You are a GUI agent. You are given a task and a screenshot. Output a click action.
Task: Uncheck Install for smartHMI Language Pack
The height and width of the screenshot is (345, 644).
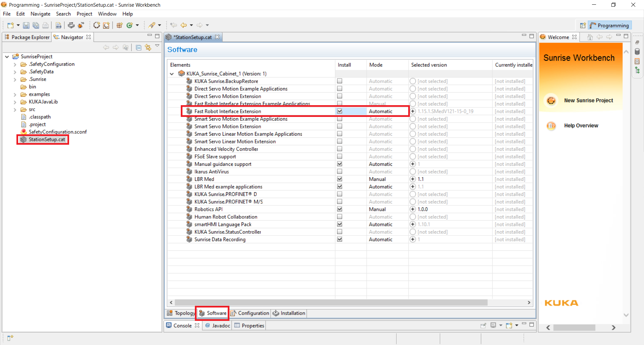pos(339,224)
